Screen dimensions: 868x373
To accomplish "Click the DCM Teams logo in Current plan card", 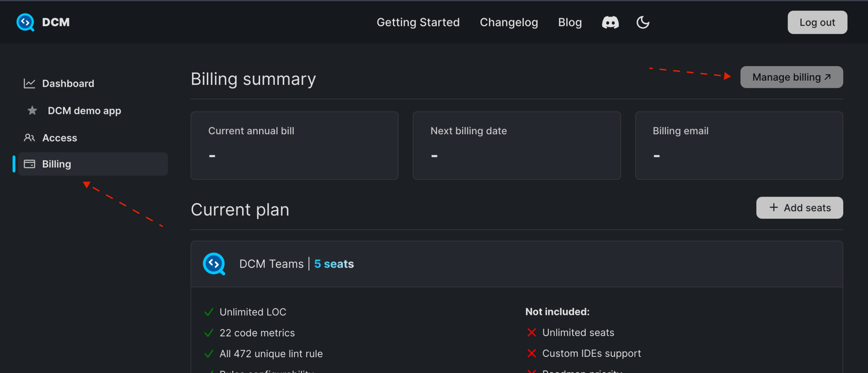I will (x=214, y=263).
